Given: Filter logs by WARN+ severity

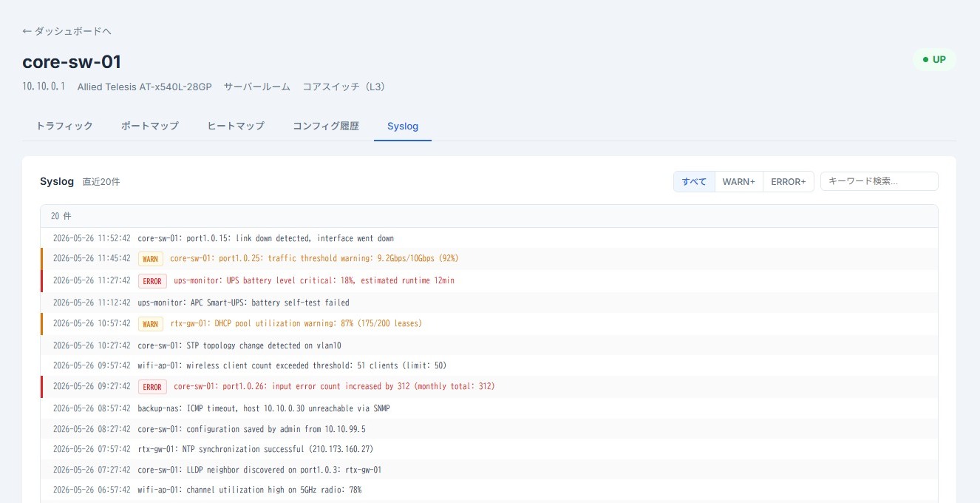Looking at the screenshot, I should [739, 181].
